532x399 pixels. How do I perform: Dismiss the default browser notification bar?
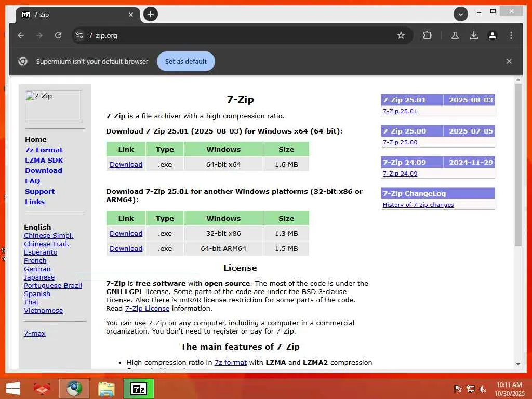(509, 61)
